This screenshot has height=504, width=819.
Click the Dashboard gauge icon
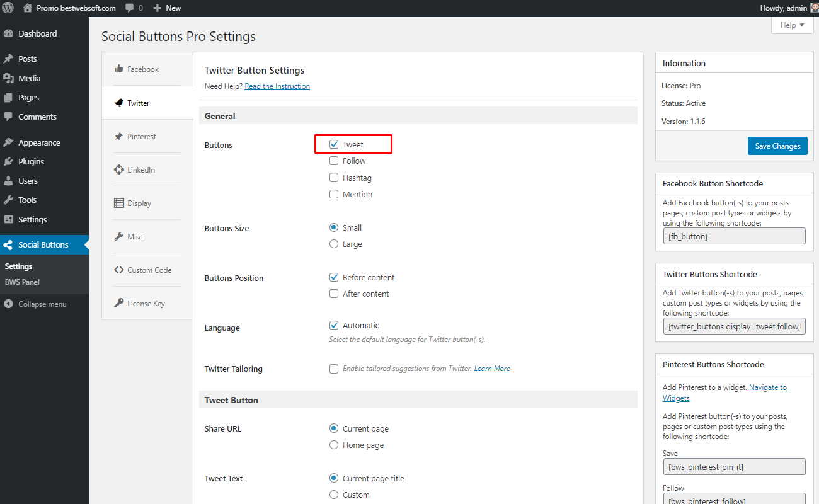[x=8, y=34]
